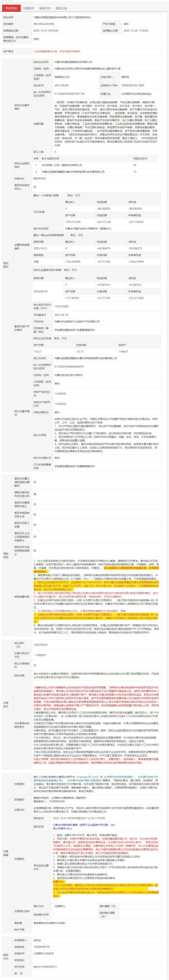This screenshot has width=169, height=980.
Task: Select appraisal value 178.270000
Action: [x=61, y=306]
